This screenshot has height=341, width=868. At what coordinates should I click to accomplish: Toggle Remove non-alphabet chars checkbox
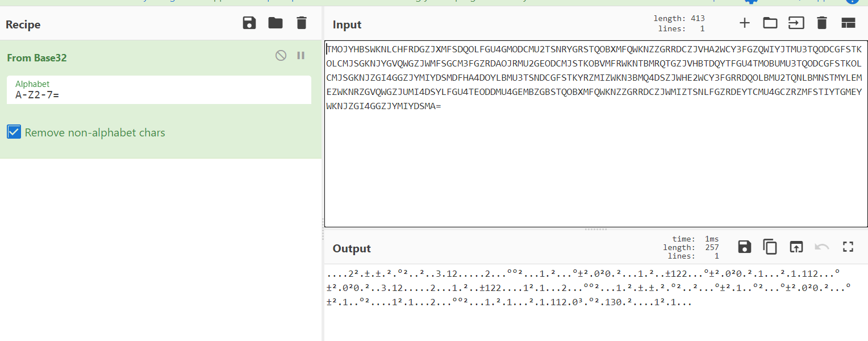point(14,132)
